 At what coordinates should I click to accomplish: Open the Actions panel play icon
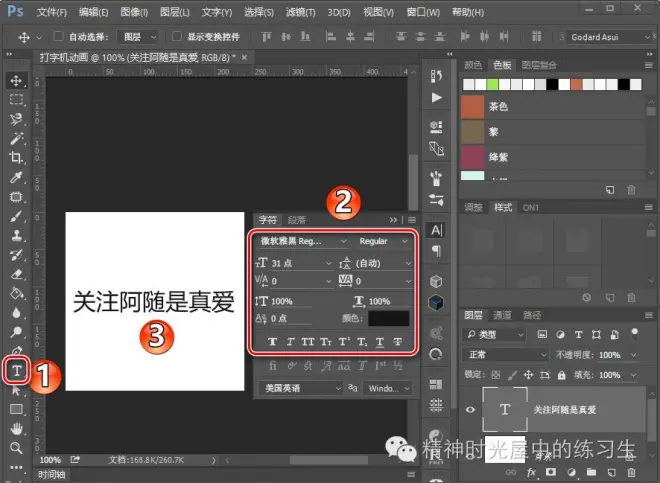[x=436, y=98]
